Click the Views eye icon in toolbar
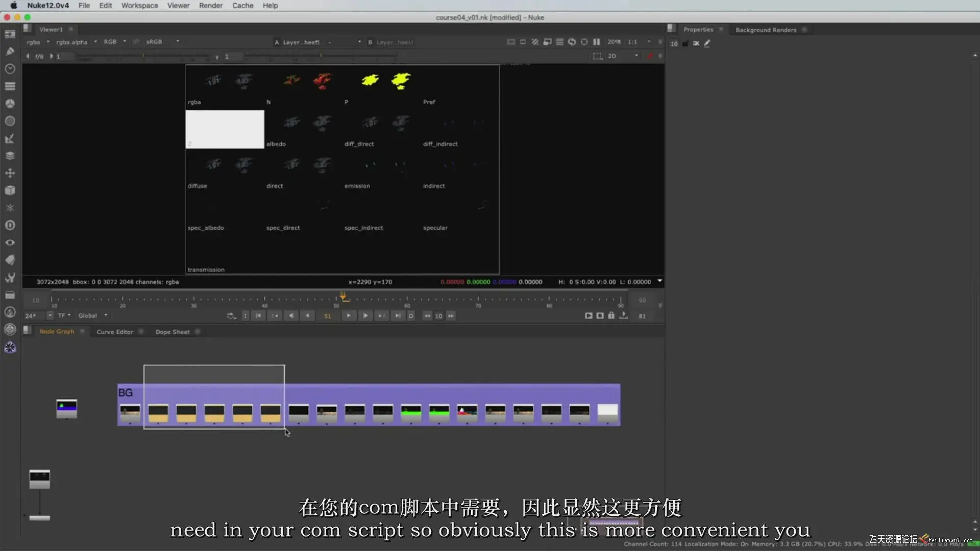980x551 pixels. point(10,243)
